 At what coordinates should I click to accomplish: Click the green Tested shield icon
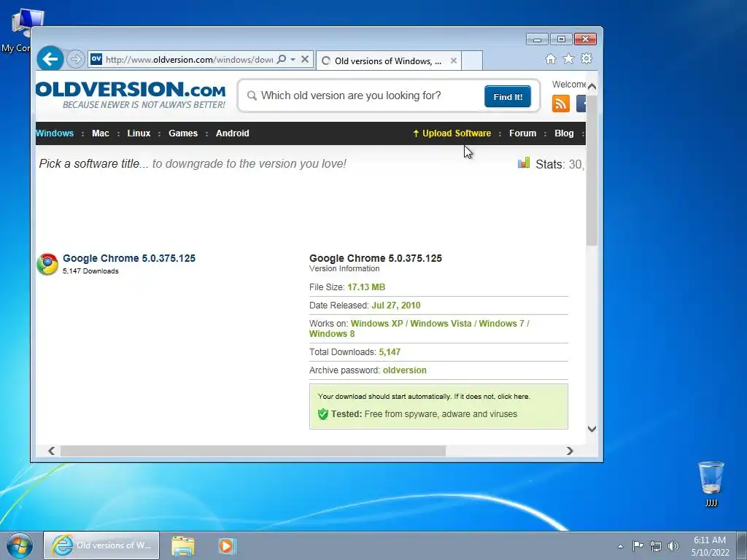click(x=323, y=414)
